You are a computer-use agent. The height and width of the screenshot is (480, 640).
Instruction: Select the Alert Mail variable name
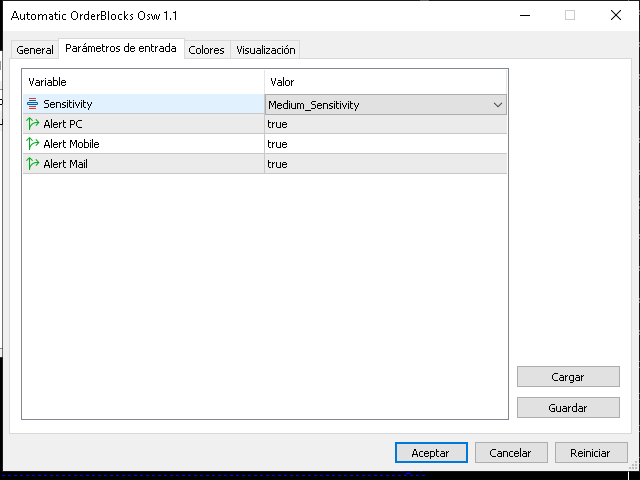tap(65, 164)
